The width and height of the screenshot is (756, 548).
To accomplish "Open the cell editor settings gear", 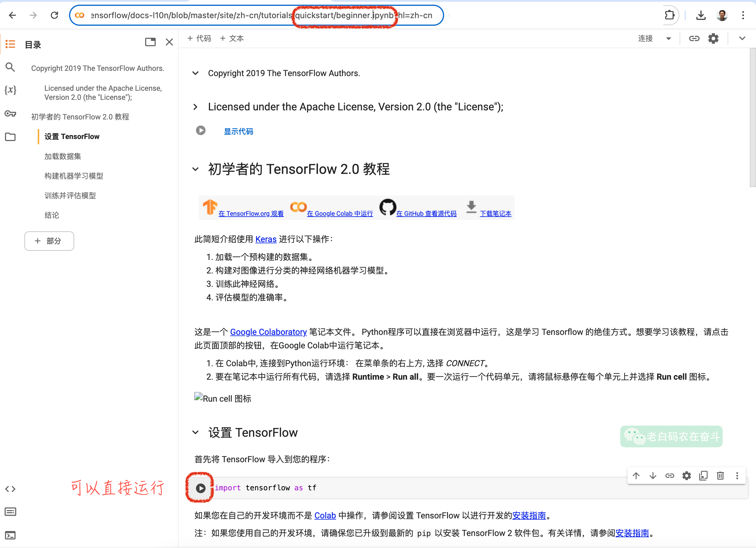I will 686,476.
